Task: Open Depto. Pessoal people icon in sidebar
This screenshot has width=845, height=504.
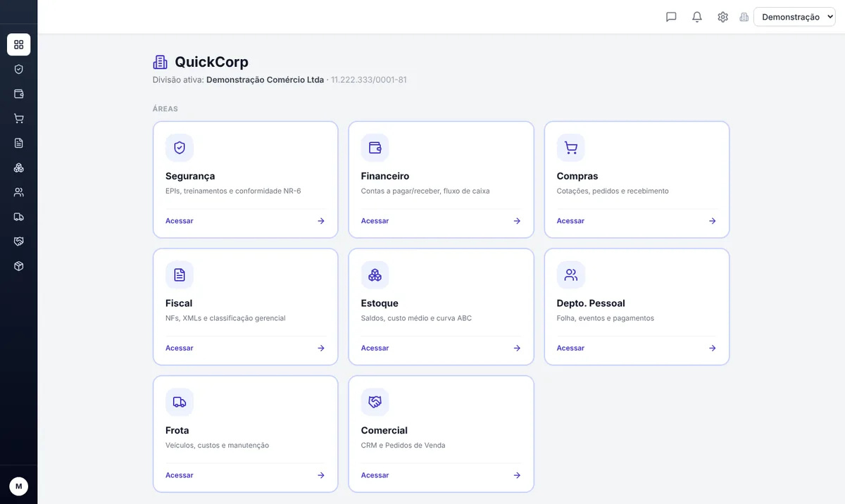Action: click(x=19, y=192)
